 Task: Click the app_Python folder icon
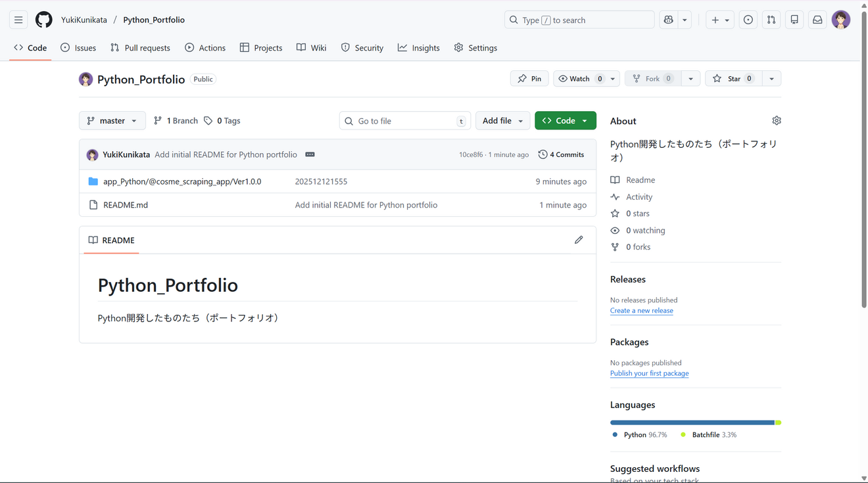[93, 181]
